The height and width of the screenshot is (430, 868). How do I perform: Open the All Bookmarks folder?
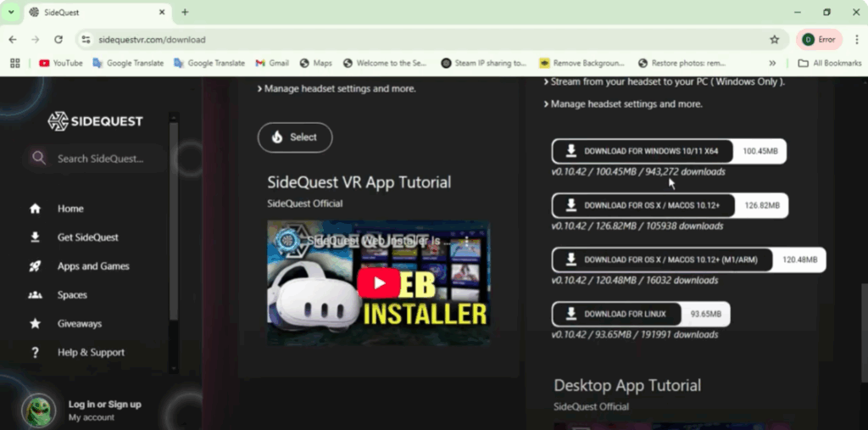point(829,63)
